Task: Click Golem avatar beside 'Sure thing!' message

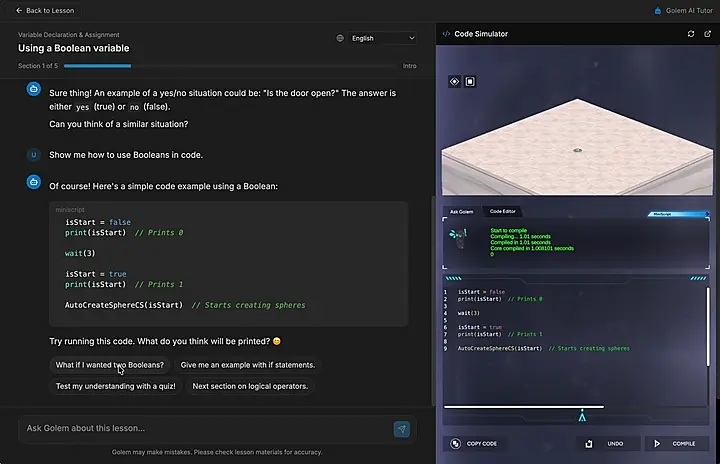Action: (x=34, y=89)
